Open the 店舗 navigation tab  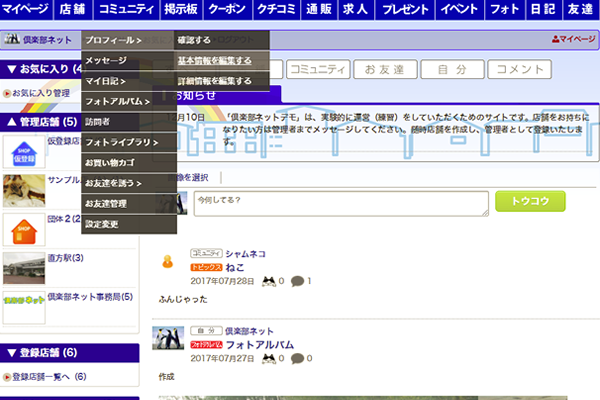click(x=73, y=9)
